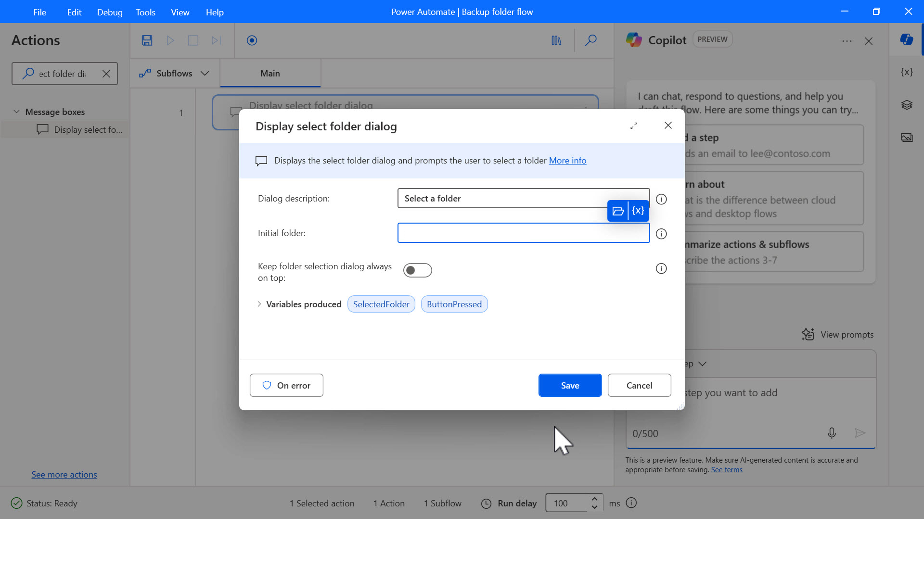Open More info link in the dialog
Screen dimensions: 924x584
(x=567, y=161)
